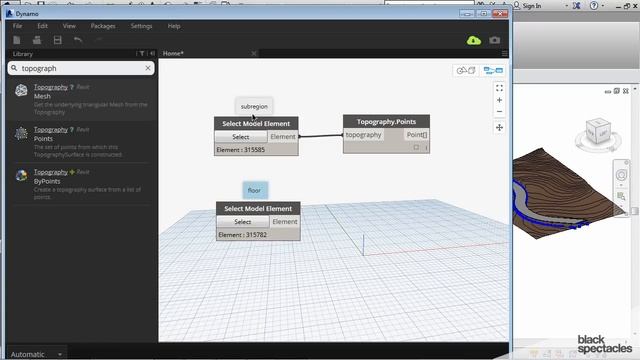Click text Element : 315782
This screenshot has width=640, height=360.
tap(242, 235)
